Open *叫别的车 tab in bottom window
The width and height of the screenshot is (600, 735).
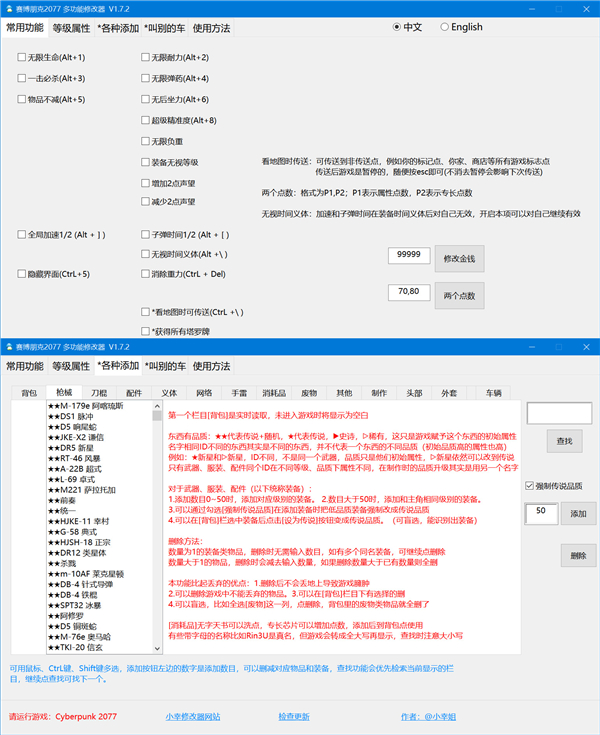coord(165,367)
